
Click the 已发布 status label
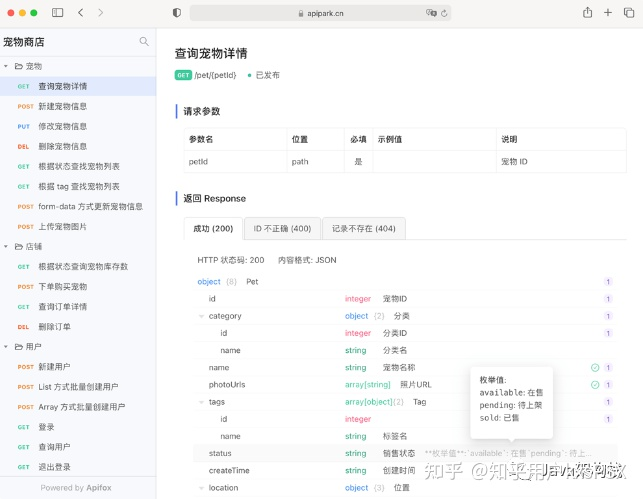[267, 75]
